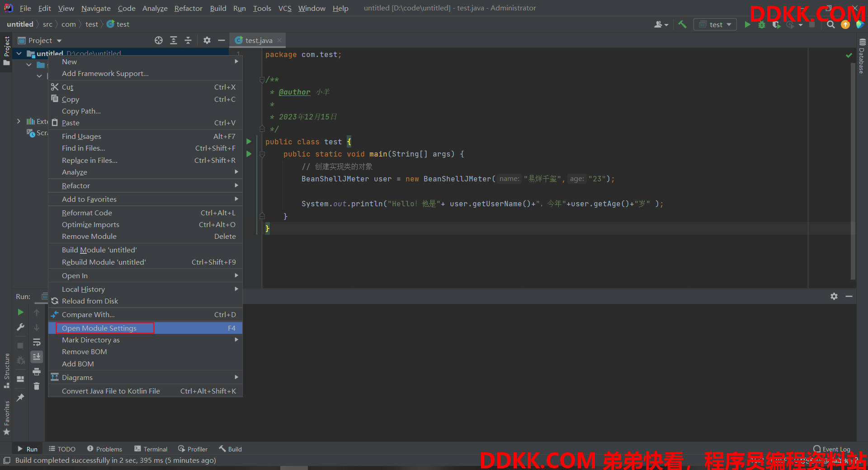Viewport: 868px width, 470px height.
Task: Click the src breadcrumb
Action: [47, 24]
